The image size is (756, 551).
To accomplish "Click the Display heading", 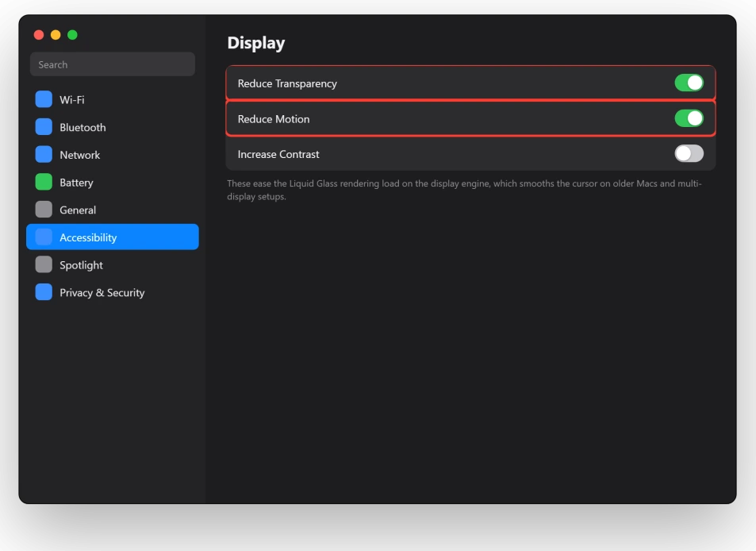I will pyautogui.click(x=256, y=43).
